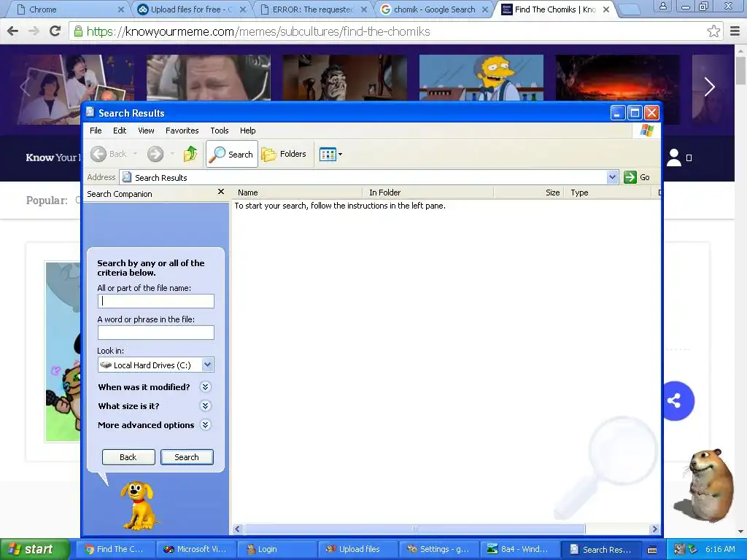Click the next carousel arrow on webpage
This screenshot has width=747, height=560.
click(x=709, y=87)
